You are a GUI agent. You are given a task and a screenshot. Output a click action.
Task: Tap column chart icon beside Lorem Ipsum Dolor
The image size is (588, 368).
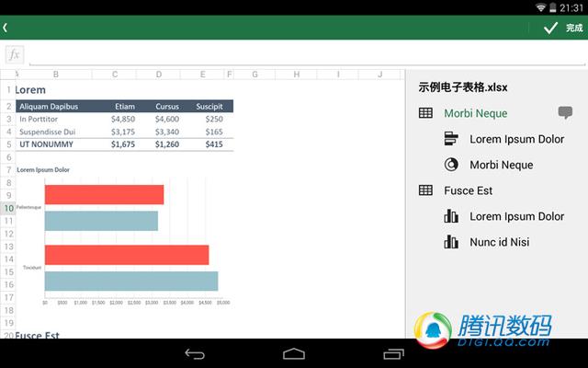[x=451, y=216]
